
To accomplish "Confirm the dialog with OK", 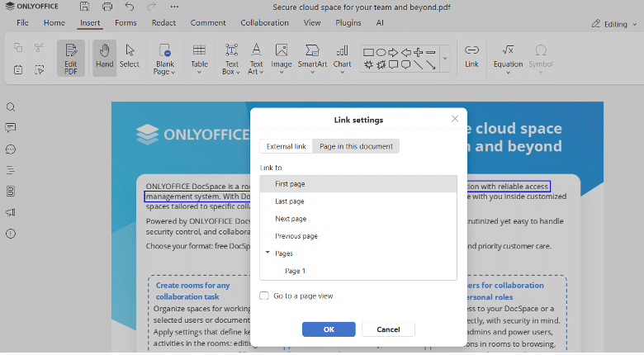I will tap(329, 329).
